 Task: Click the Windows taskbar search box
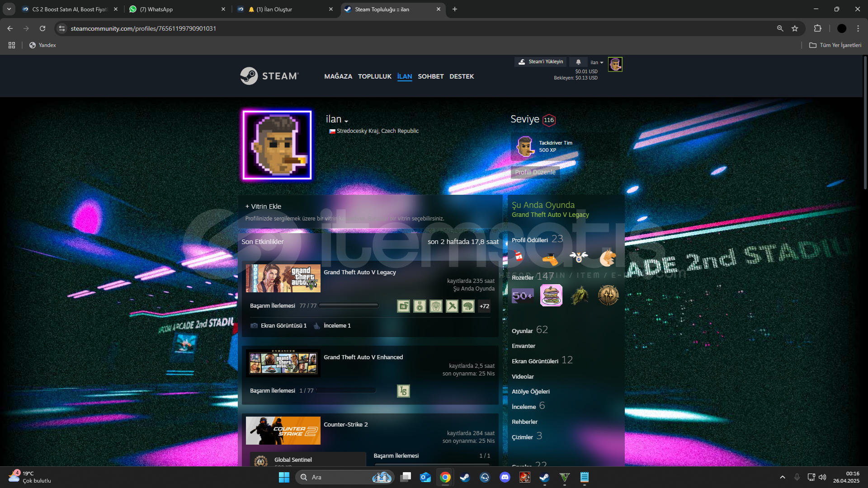tap(344, 477)
